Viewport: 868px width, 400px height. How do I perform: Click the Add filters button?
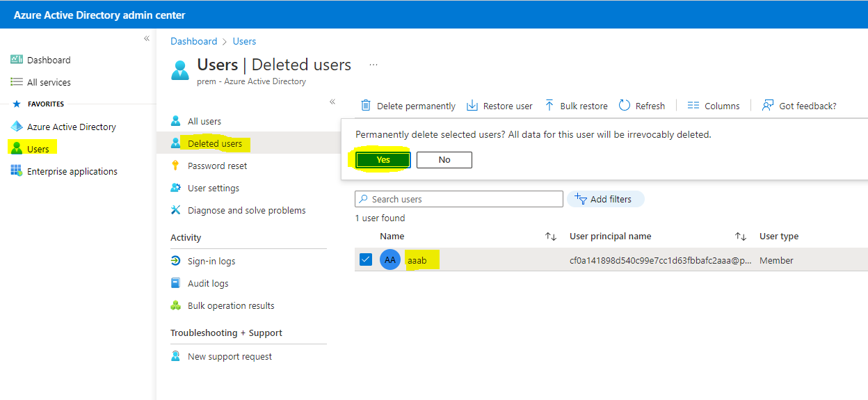pyautogui.click(x=605, y=199)
